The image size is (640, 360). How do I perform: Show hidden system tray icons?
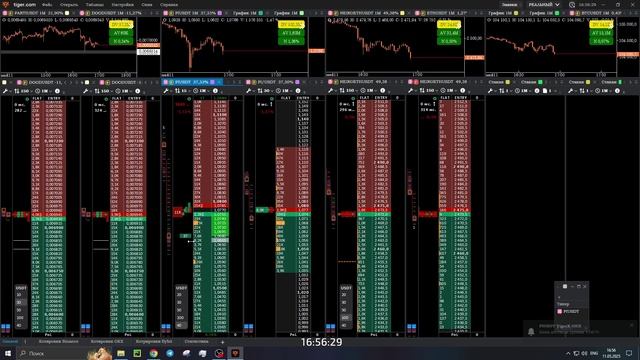(x=568, y=353)
